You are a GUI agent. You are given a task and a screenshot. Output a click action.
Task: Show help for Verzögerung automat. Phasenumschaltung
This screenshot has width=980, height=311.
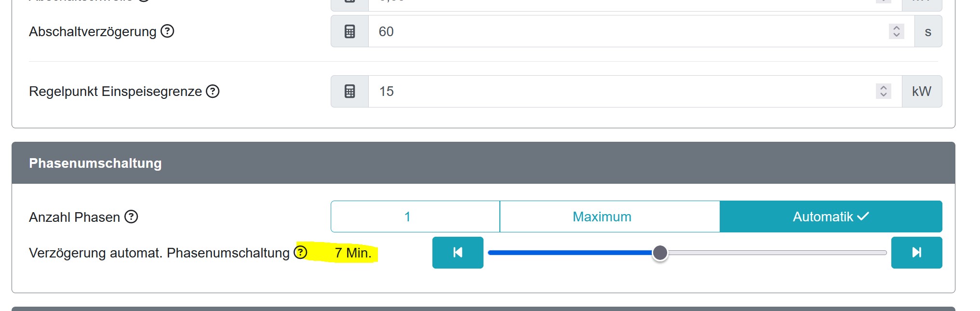(x=300, y=252)
